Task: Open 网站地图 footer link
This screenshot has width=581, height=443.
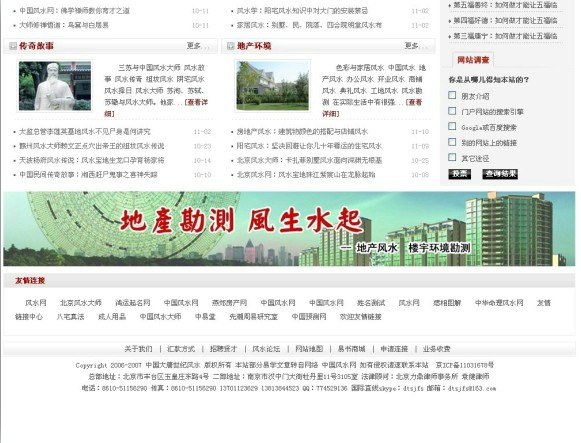Action: coord(309,349)
